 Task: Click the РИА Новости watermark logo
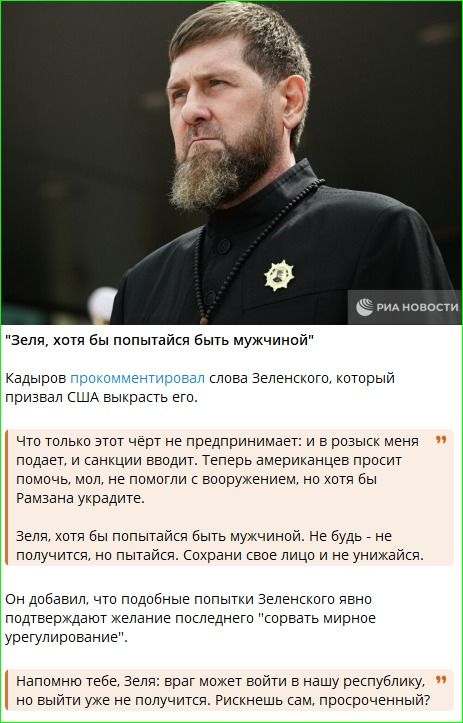click(x=365, y=307)
